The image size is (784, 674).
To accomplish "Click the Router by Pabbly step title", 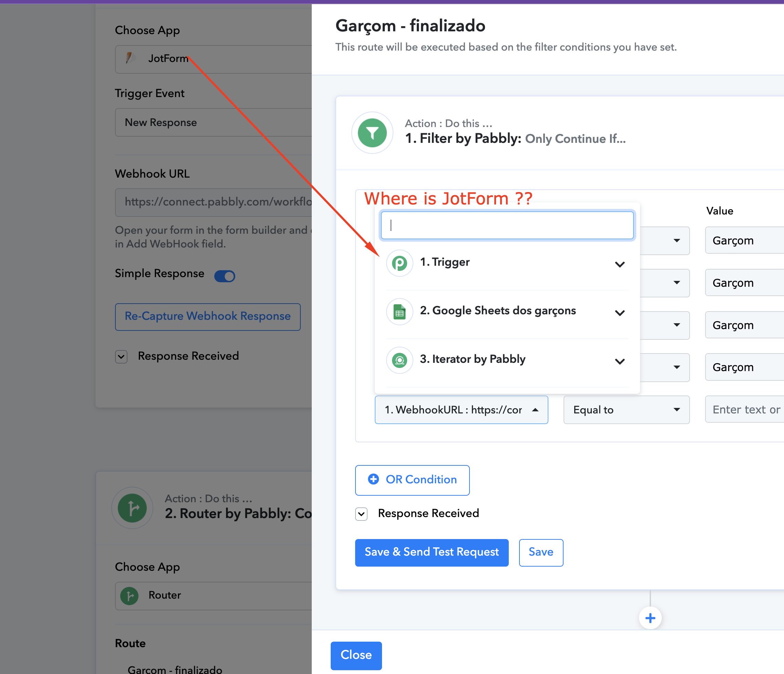I will [x=238, y=513].
